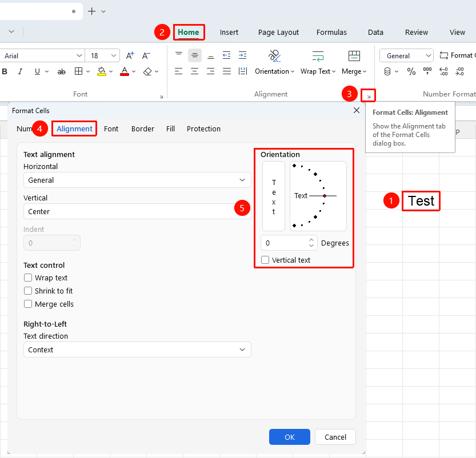Click the Bold formatting icon
The height and width of the screenshot is (458, 476).
[x=5, y=71]
